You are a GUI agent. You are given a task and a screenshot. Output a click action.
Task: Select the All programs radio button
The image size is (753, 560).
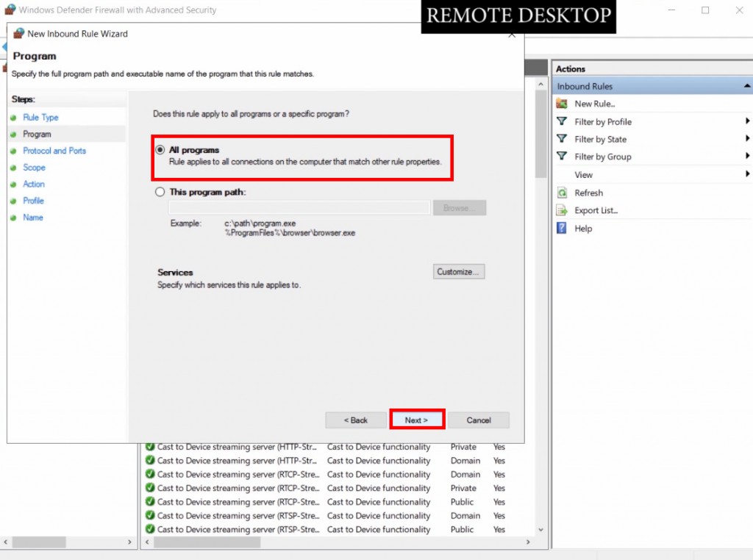[x=160, y=150]
